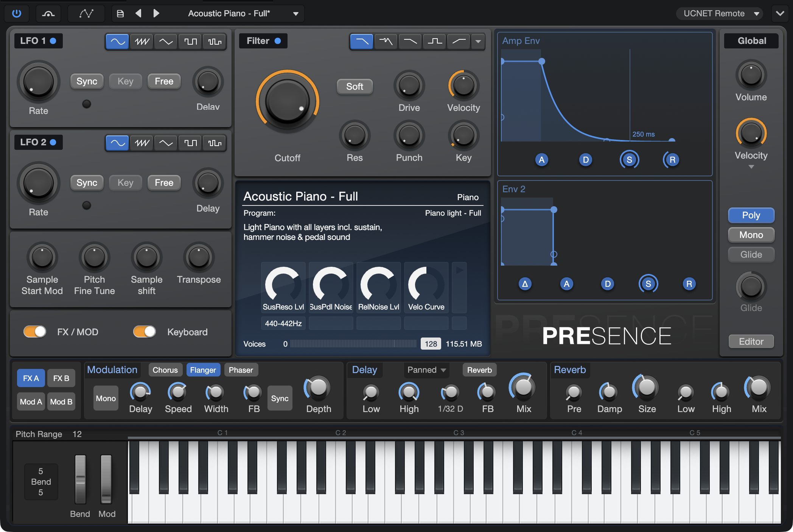Click the Voices count 128 field
This screenshot has width=793, height=532.
[431, 344]
